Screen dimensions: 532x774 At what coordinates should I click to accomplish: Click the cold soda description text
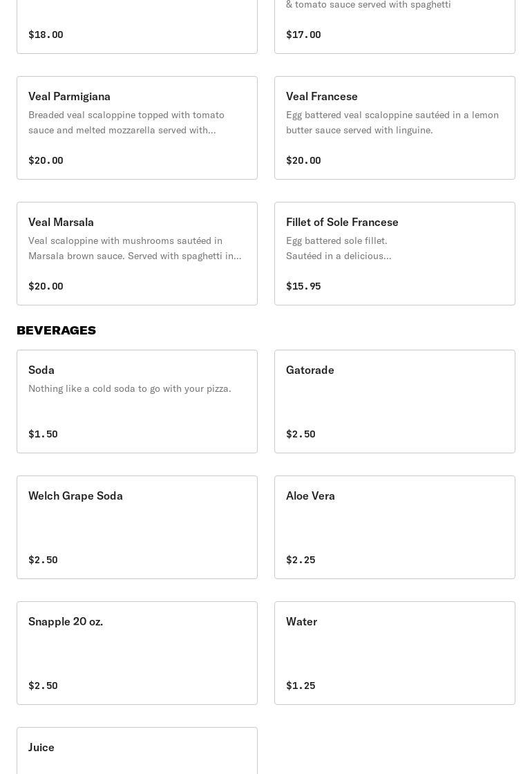[130, 388]
